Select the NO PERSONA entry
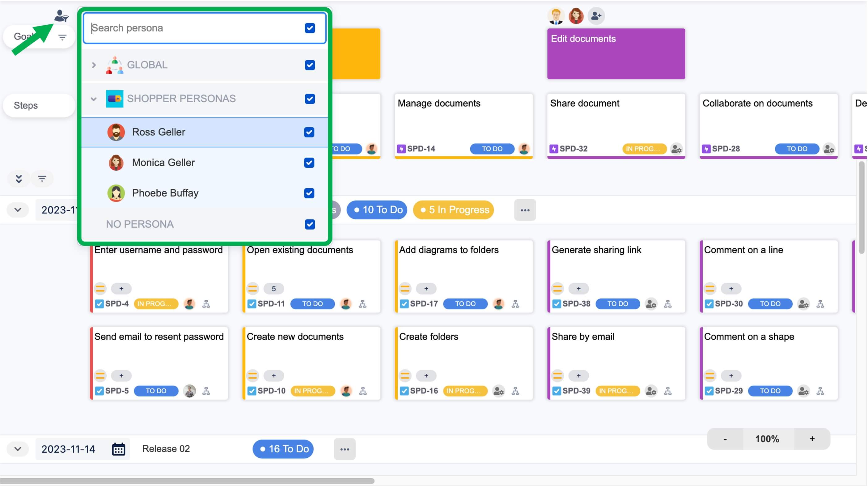 (205, 224)
